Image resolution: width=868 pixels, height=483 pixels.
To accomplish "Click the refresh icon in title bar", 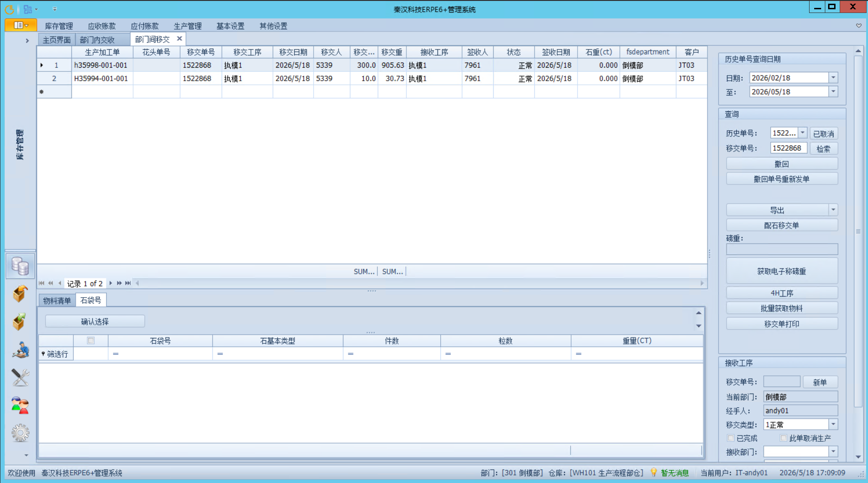I will coord(9,9).
